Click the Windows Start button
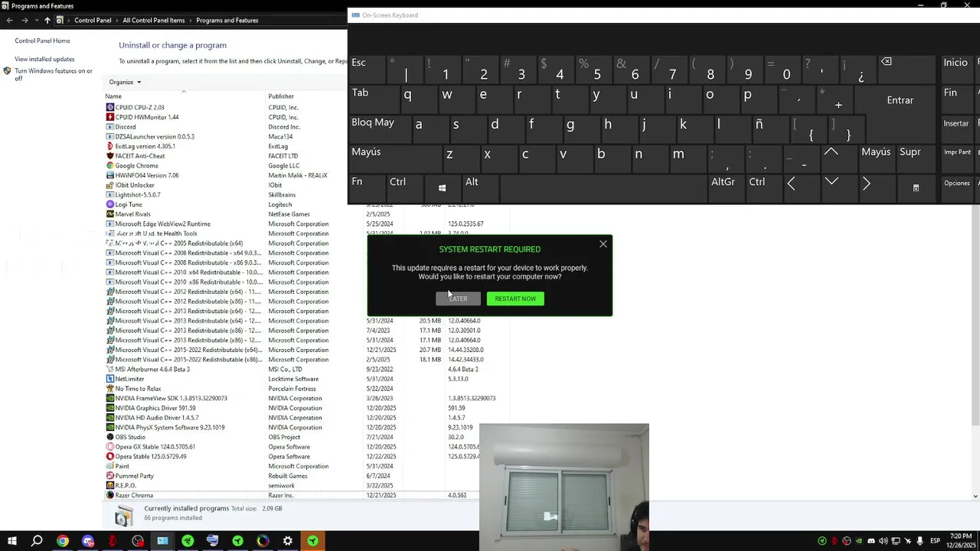 (11, 541)
